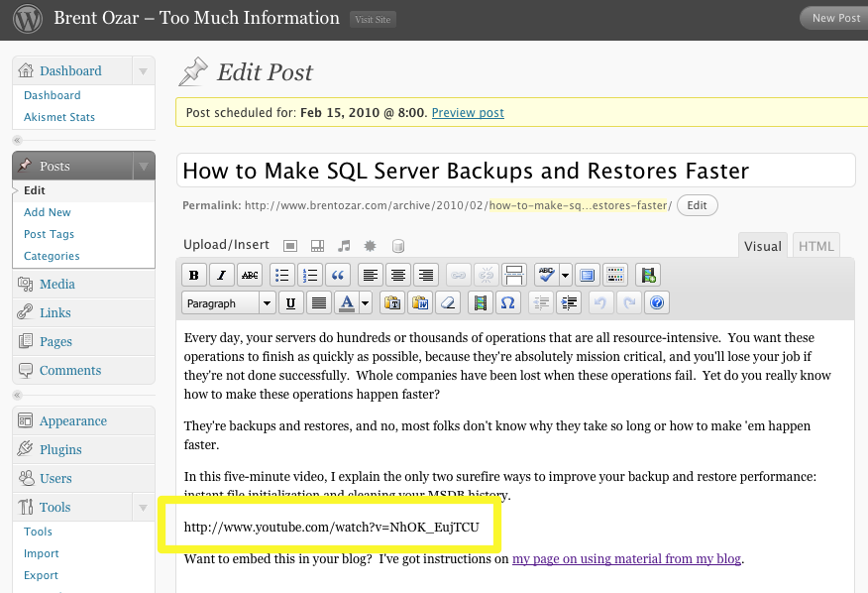Click the Add Audio music note icon
868x593 pixels.
[344, 245]
